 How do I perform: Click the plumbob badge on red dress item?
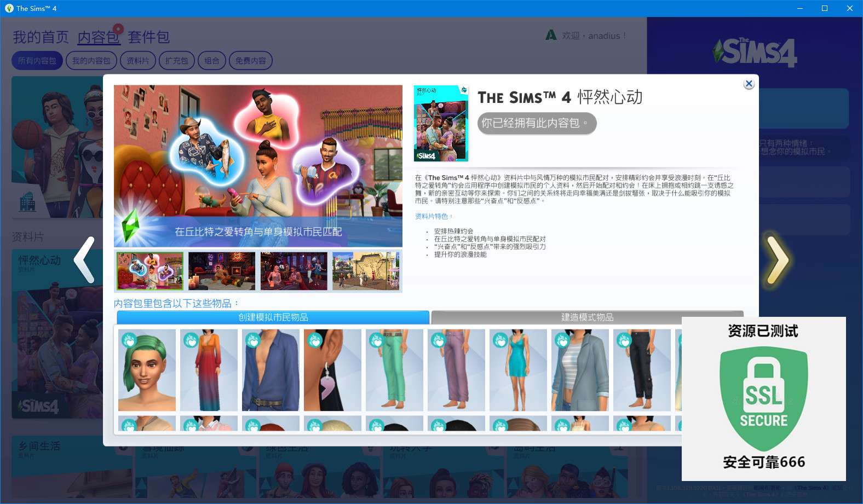click(x=191, y=340)
